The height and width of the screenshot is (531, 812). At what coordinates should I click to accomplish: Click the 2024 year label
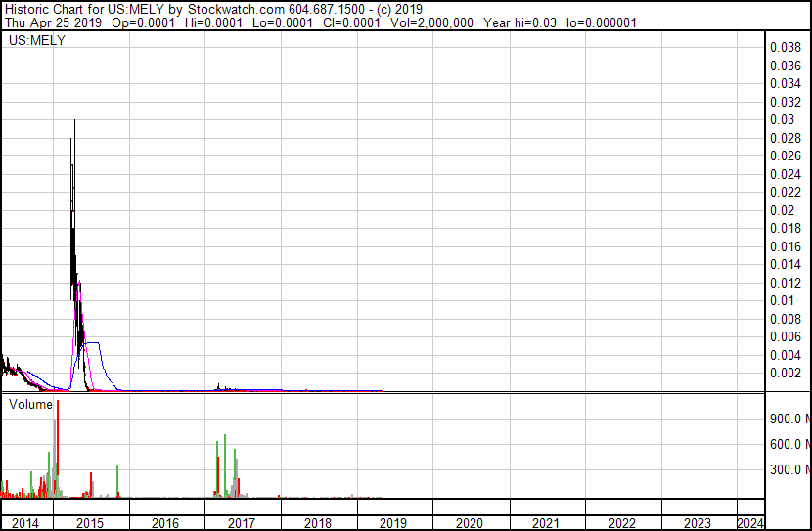tap(751, 523)
